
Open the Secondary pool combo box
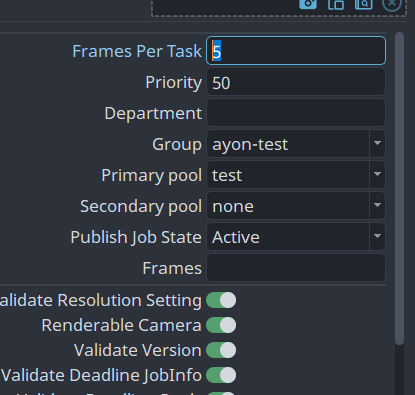[296, 206]
